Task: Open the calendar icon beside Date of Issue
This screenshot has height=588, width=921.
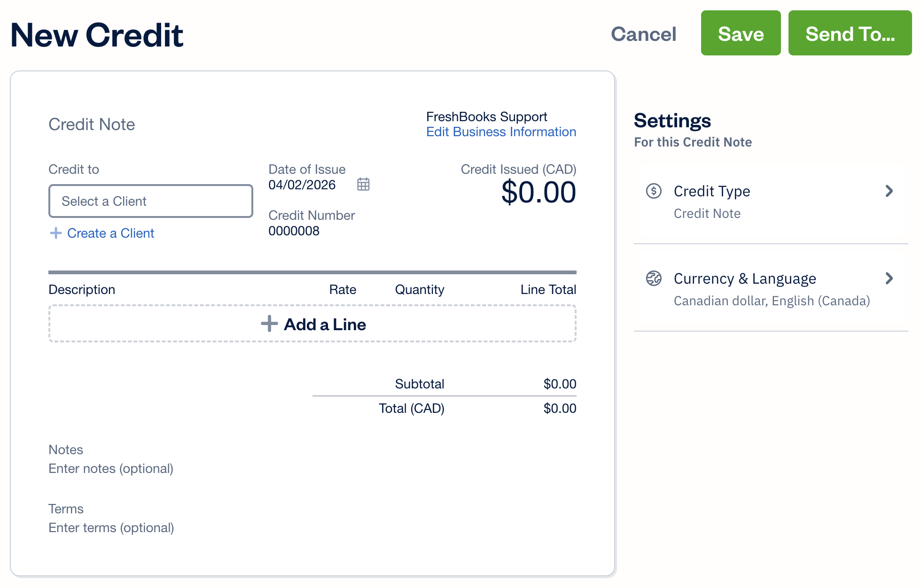Action: click(363, 185)
